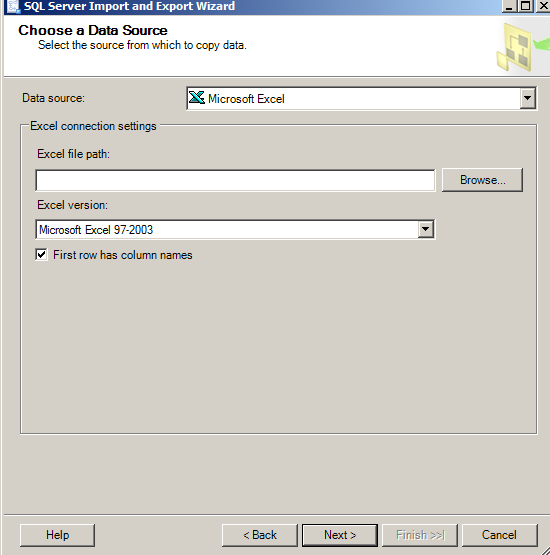The width and height of the screenshot is (550, 555).
Task: Click the window resize grip corner
Action: pos(545,550)
